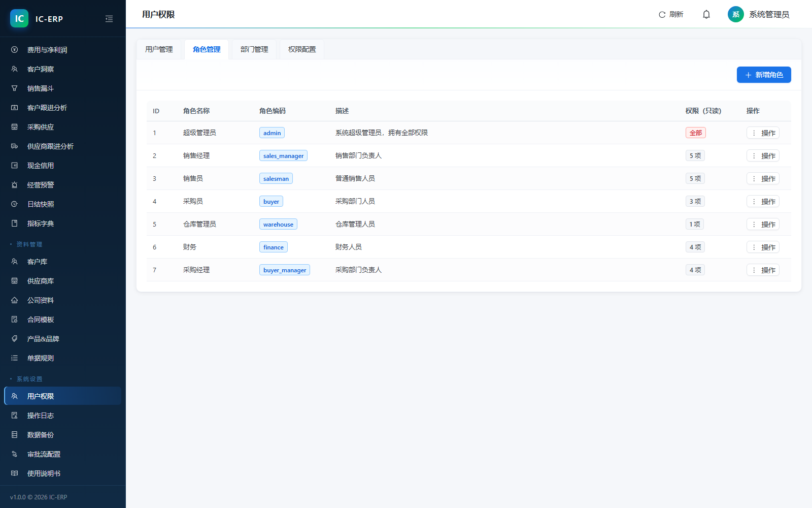Open 数据备份 in the sidebar
The image size is (812, 508).
(63, 435)
